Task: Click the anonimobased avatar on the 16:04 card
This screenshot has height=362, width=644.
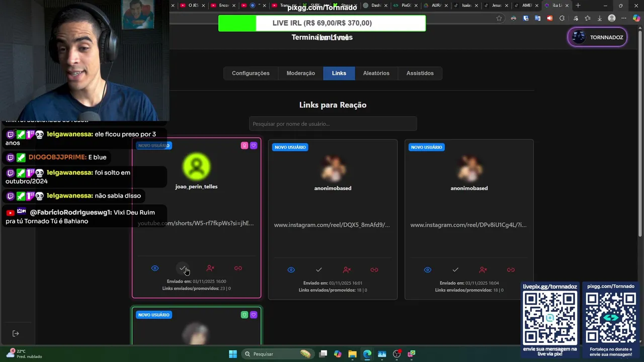Action: [469, 168]
